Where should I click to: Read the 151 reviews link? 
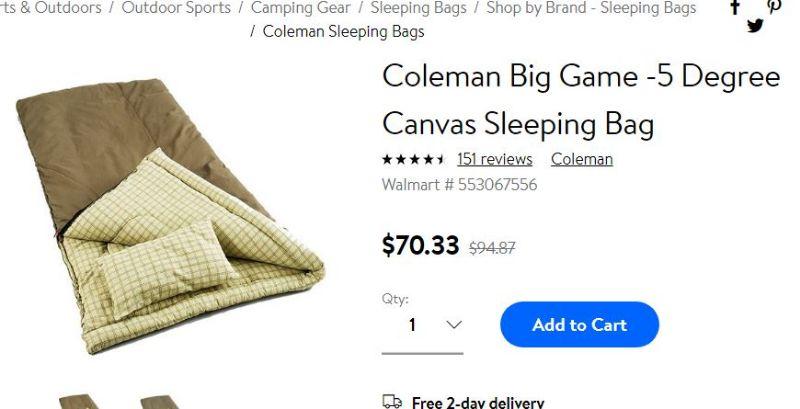(494, 159)
